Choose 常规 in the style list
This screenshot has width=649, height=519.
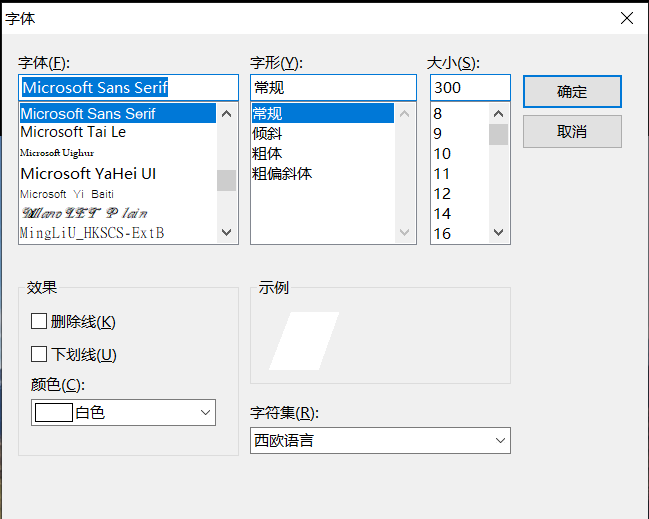[x=322, y=113]
